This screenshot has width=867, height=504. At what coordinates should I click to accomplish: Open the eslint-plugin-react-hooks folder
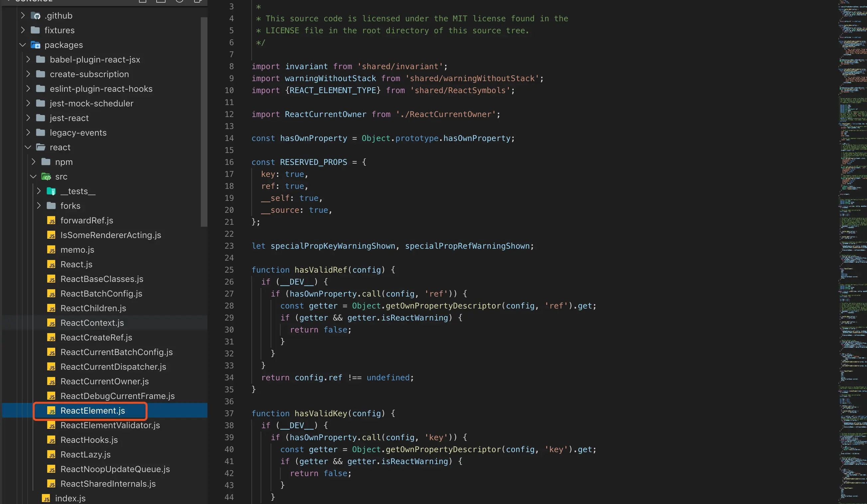coord(101,89)
